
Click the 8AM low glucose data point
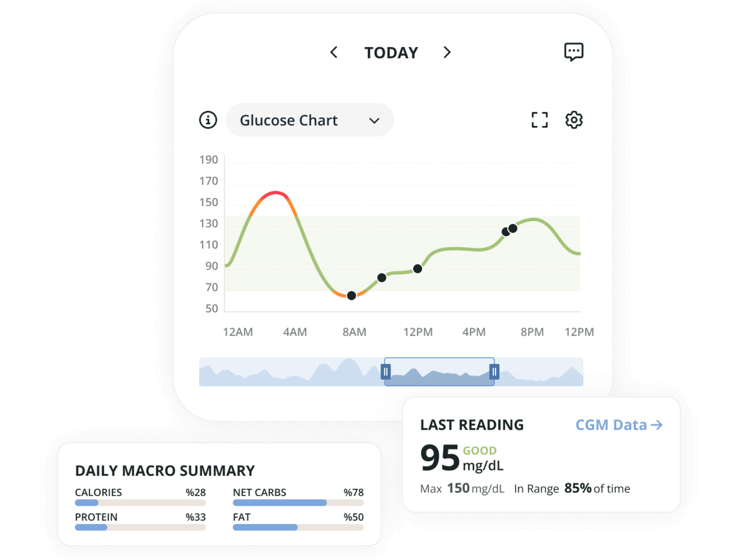pos(351,296)
